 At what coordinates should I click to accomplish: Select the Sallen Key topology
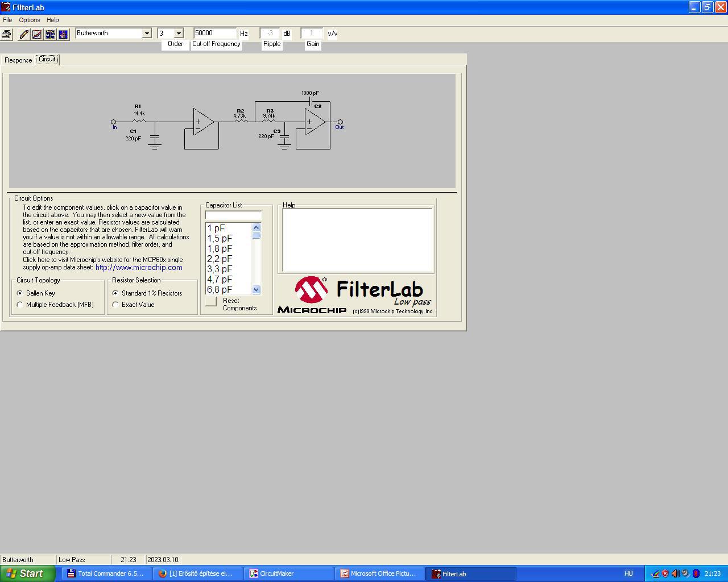pyautogui.click(x=20, y=293)
